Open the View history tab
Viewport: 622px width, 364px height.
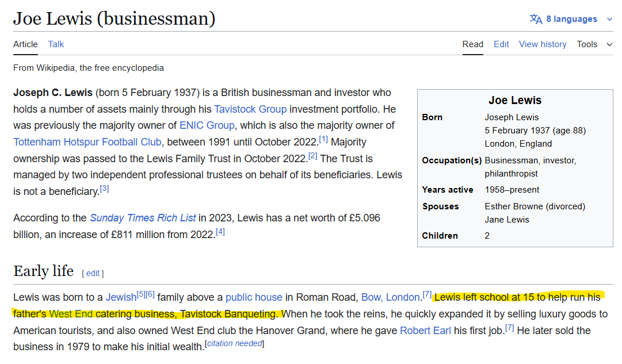[x=542, y=44]
